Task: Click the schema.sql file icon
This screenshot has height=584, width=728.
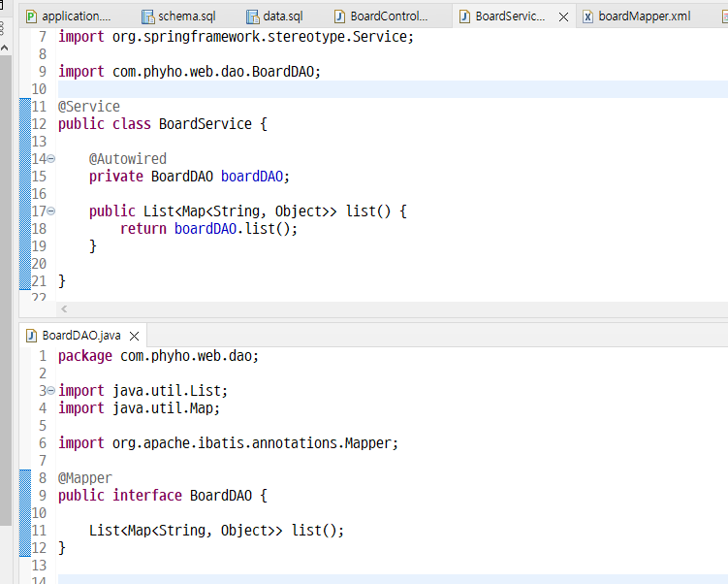Action: point(147,17)
